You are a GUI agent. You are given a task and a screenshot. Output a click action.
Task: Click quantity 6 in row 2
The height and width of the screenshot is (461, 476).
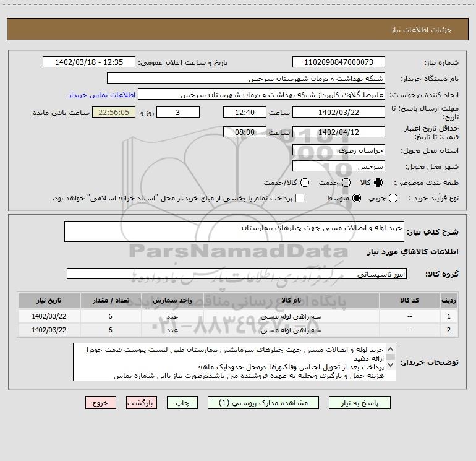[111, 330]
